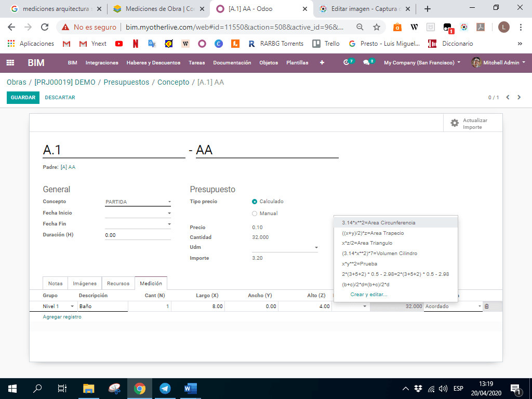Open My Company (San Francisco) selector
Viewport: 532px width, 399px height.
tap(422, 62)
